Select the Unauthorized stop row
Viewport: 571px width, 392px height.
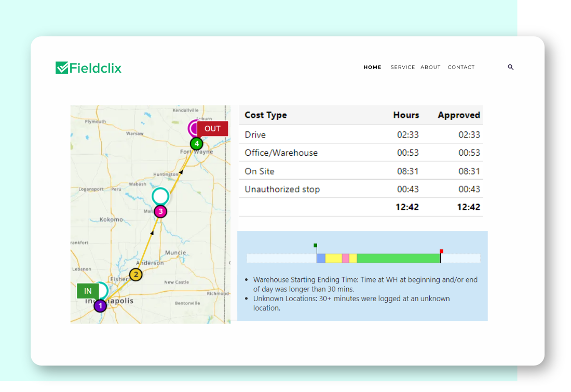pyautogui.click(x=361, y=189)
